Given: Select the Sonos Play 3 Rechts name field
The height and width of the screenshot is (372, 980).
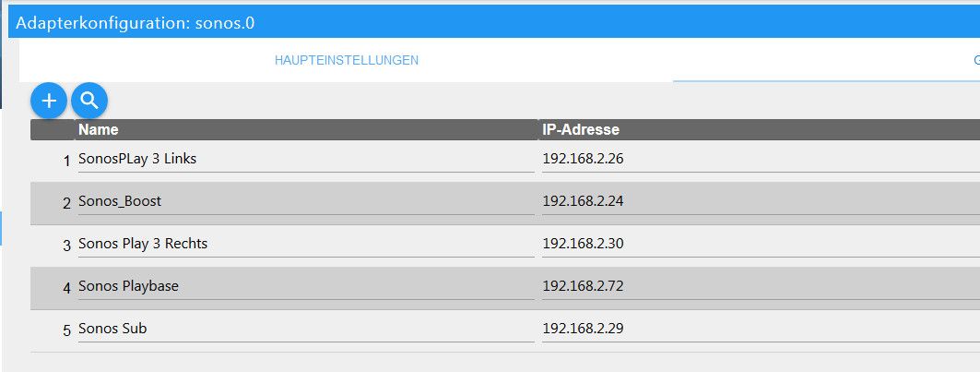Looking at the screenshot, I should [306, 245].
